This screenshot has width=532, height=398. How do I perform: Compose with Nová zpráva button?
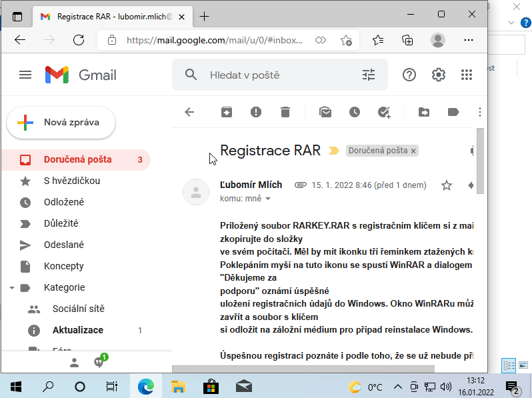pos(61,123)
